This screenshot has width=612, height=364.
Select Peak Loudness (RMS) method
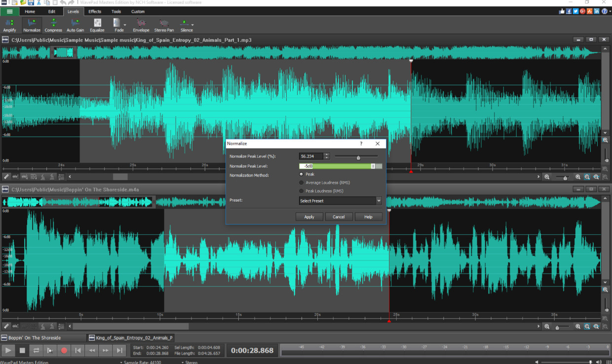pyautogui.click(x=302, y=191)
